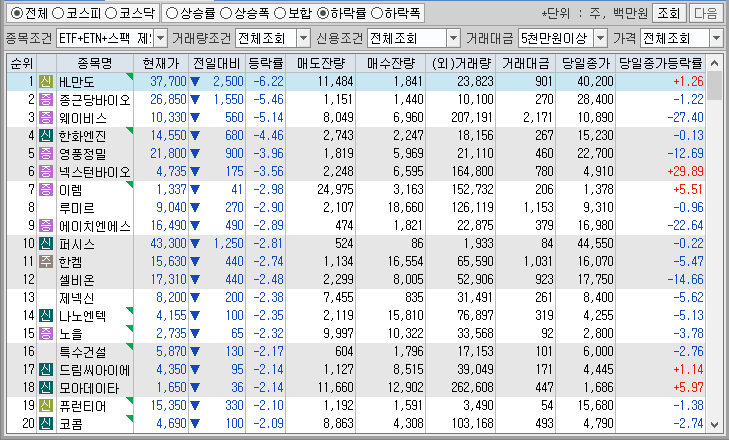Viewport: 729px width, 440px height.
Task: Click 웨이비스 trading volume 207,191
Action: tap(472, 117)
